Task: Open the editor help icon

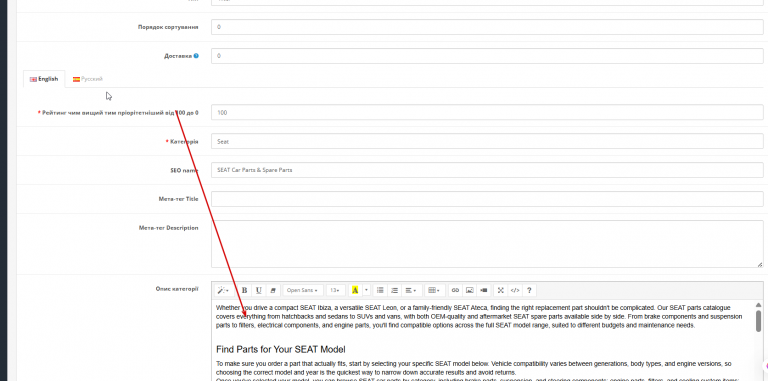Action: [x=529, y=290]
